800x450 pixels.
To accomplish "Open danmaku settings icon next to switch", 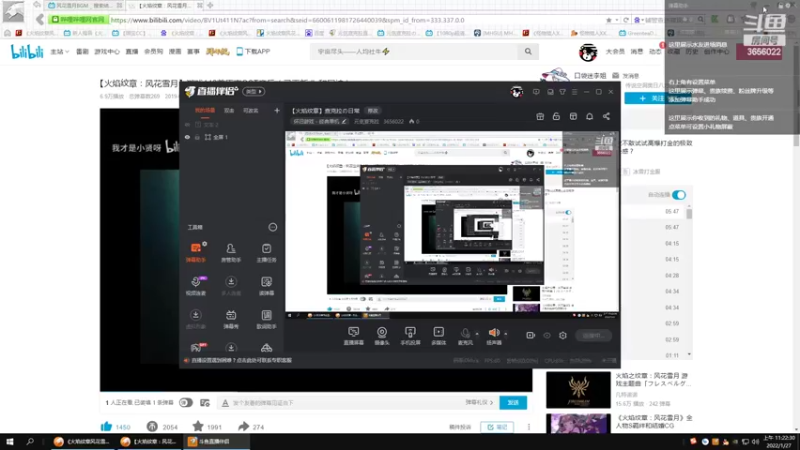I will pos(205,403).
